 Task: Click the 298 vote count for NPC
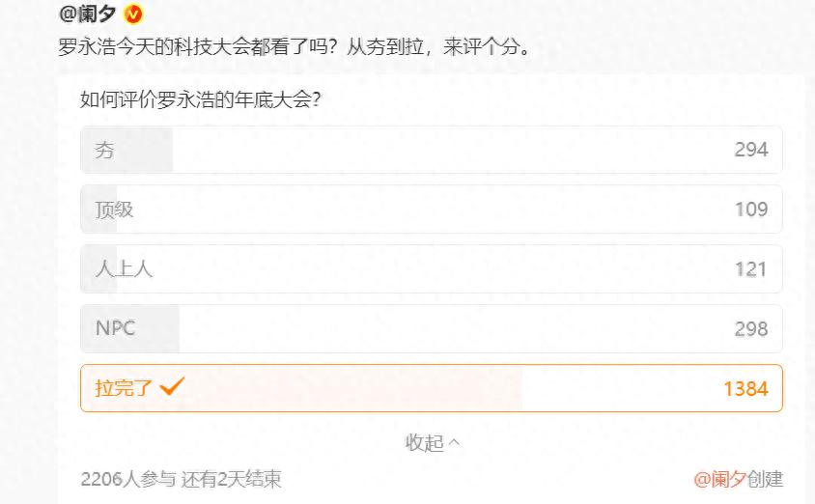coord(750,329)
